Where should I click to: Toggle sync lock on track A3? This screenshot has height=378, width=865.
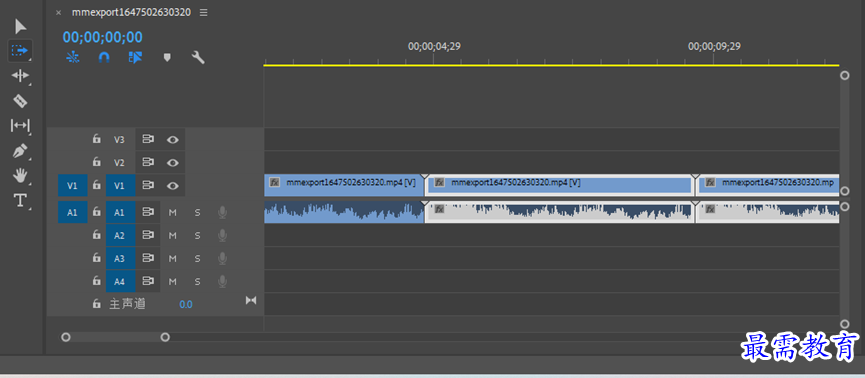click(x=148, y=259)
